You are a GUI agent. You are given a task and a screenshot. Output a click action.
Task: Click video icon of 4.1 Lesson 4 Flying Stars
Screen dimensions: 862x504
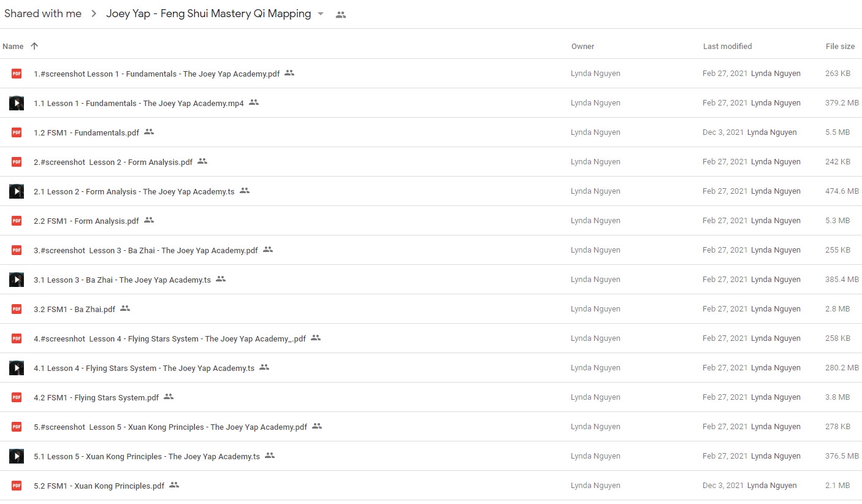[x=17, y=368]
